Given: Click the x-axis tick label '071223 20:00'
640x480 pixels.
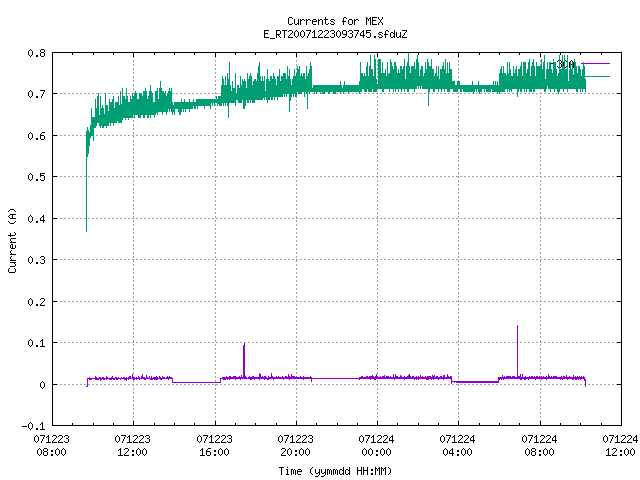Looking at the screenshot, I should coord(296,446).
